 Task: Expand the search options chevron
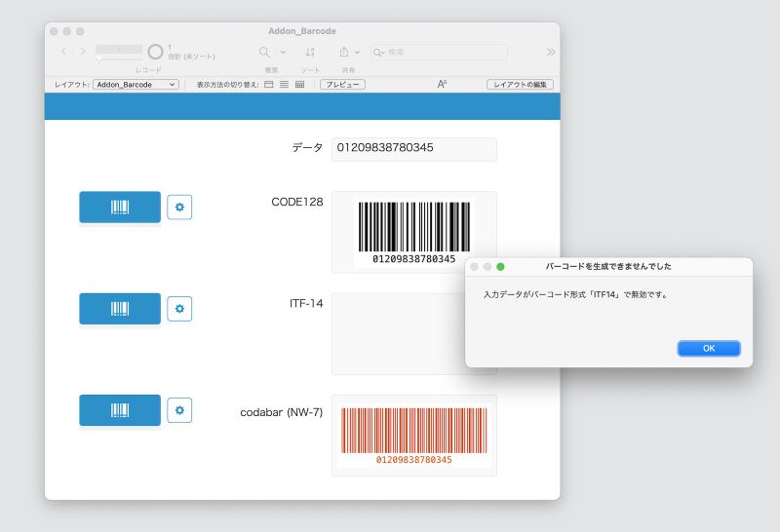(x=283, y=52)
